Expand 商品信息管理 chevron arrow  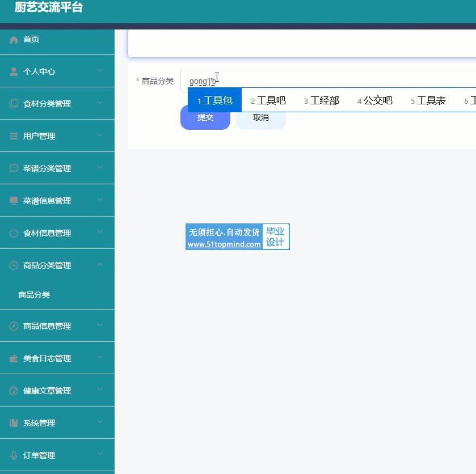[x=100, y=325]
